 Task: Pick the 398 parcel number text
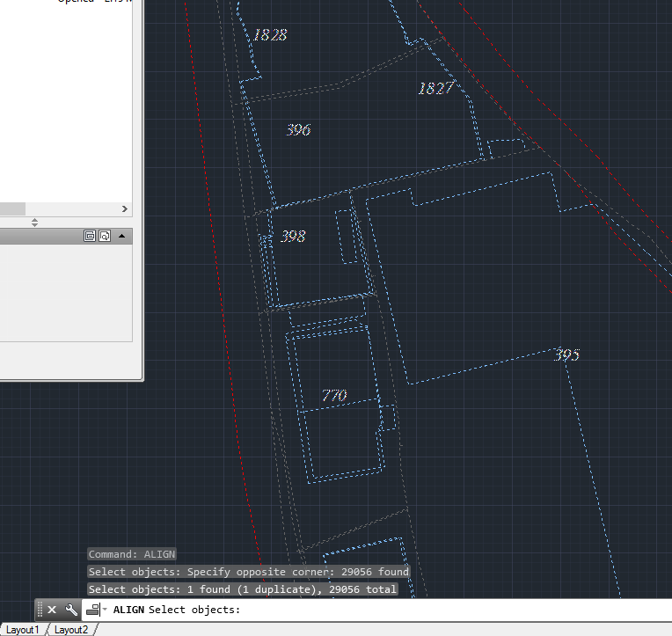(292, 237)
